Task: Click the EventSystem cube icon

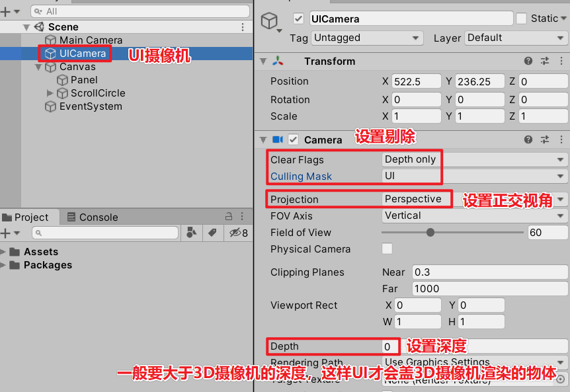Action: point(50,107)
